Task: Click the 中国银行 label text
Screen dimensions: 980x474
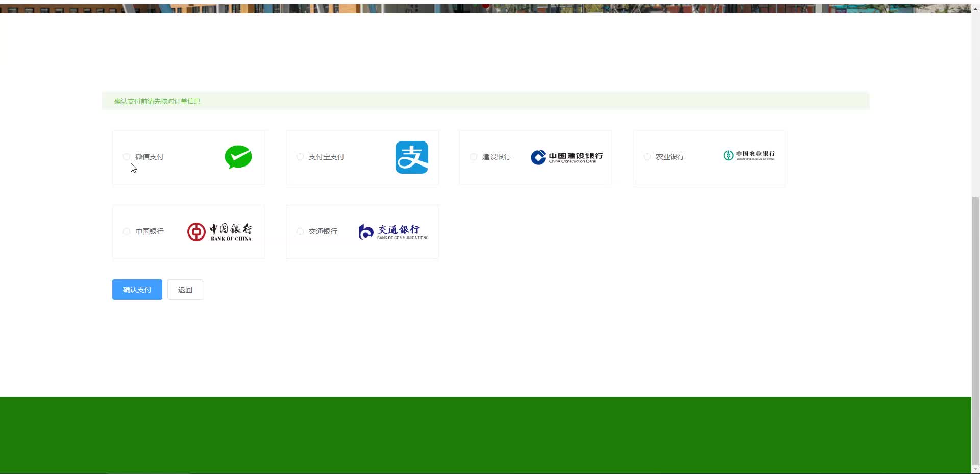Action: (x=150, y=231)
